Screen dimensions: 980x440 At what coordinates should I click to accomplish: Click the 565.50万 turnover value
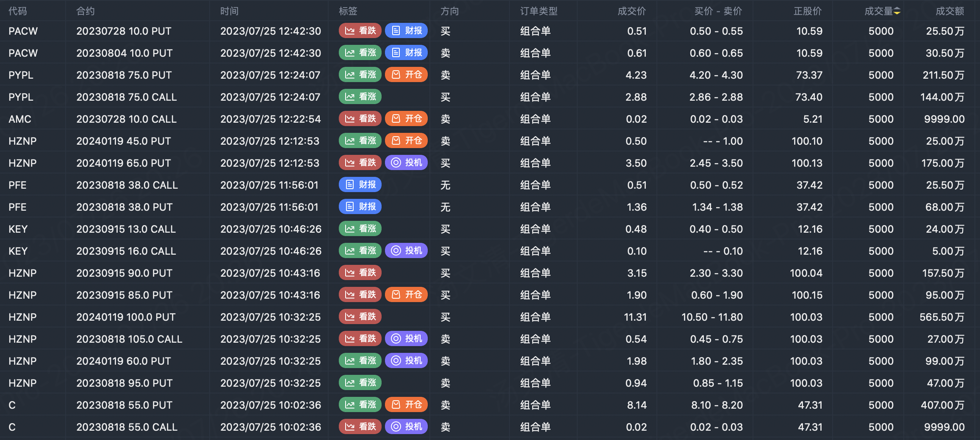point(942,317)
